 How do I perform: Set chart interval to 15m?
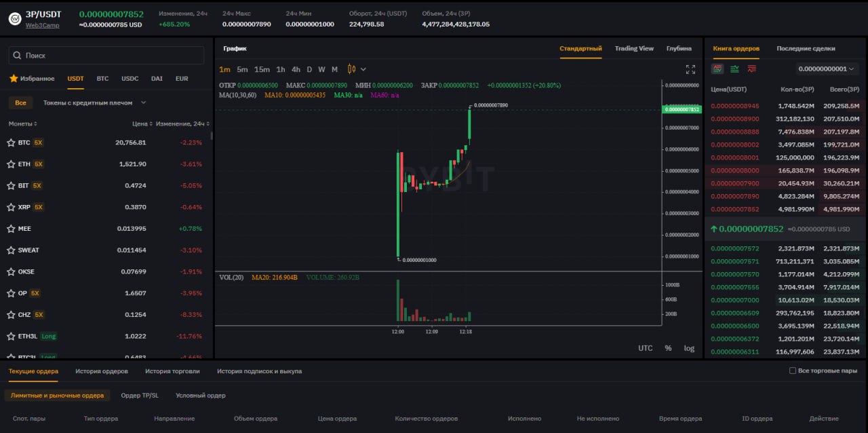pyautogui.click(x=262, y=69)
